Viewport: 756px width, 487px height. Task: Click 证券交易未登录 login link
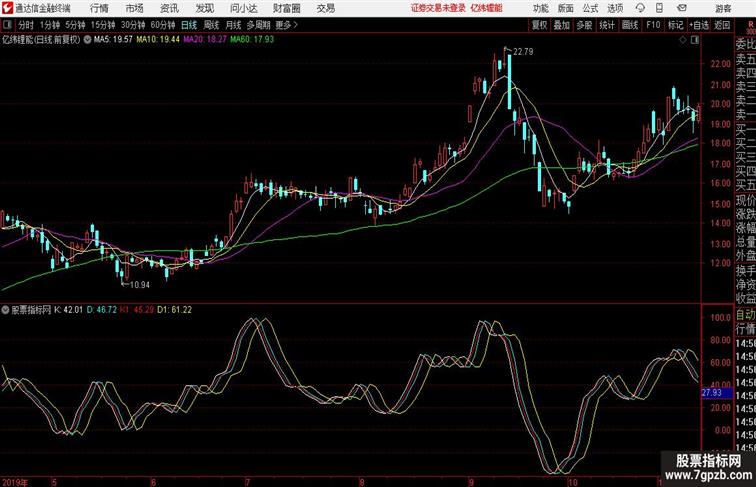pos(438,8)
